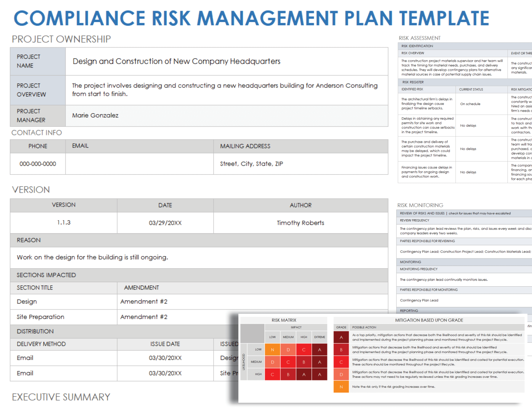Click the dark red A swatch in the Risk Matrix

[x=320, y=350]
